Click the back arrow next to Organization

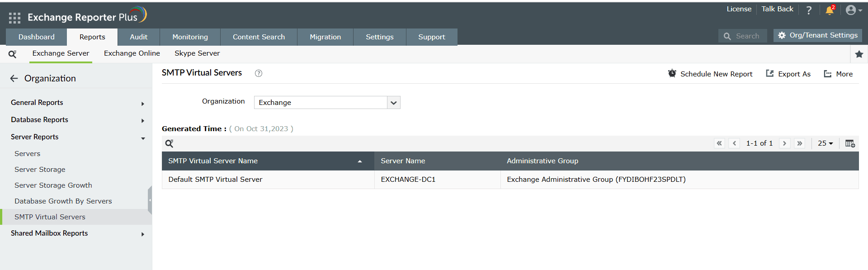click(14, 78)
